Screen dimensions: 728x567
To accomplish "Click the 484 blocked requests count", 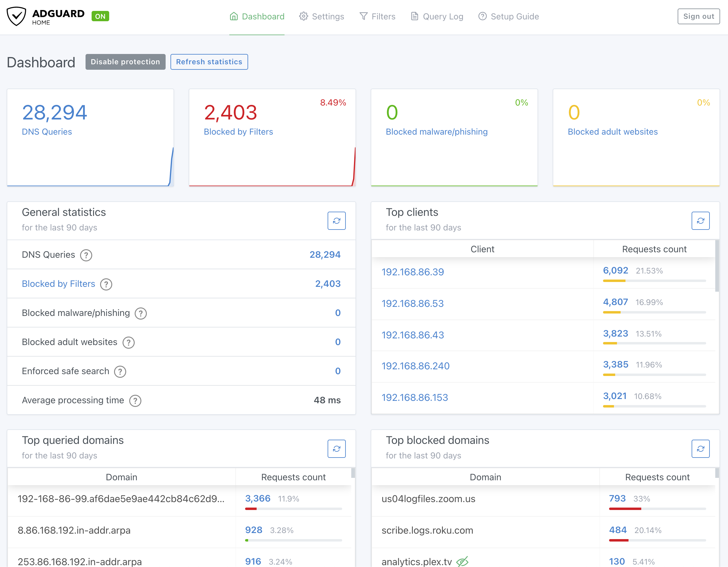I will click(618, 530).
